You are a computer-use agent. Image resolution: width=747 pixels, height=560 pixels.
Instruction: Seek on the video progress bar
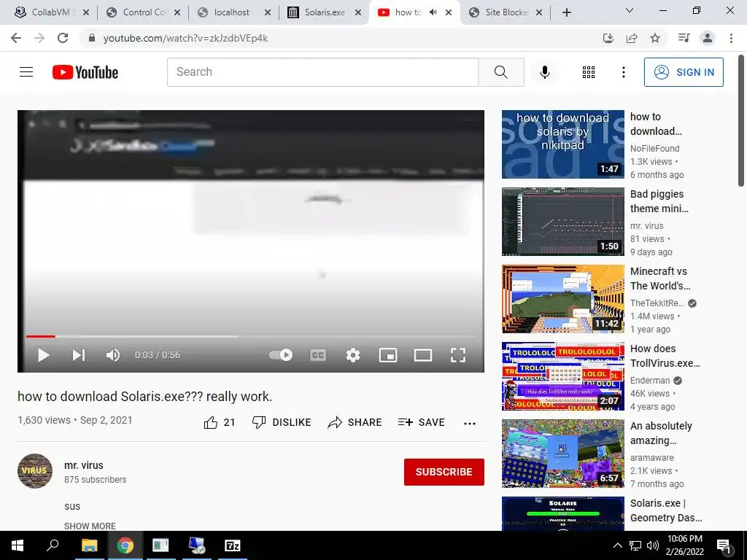tap(251, 336)
